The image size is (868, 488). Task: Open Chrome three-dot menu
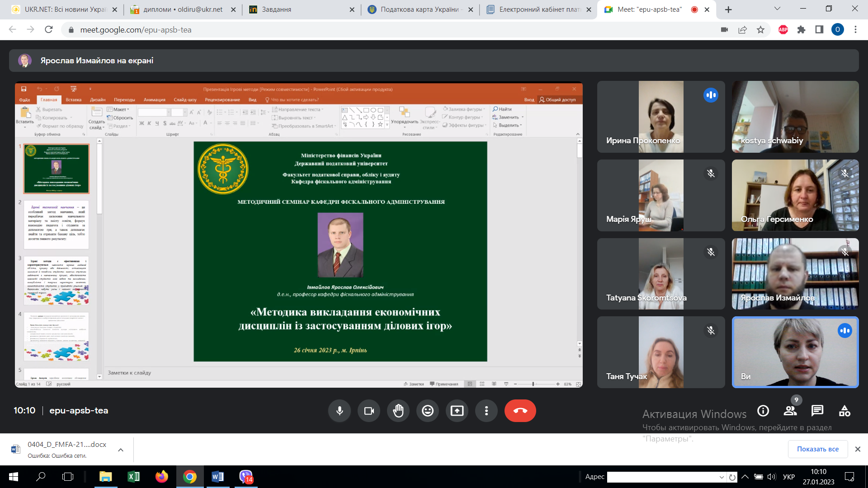(855, 30)
